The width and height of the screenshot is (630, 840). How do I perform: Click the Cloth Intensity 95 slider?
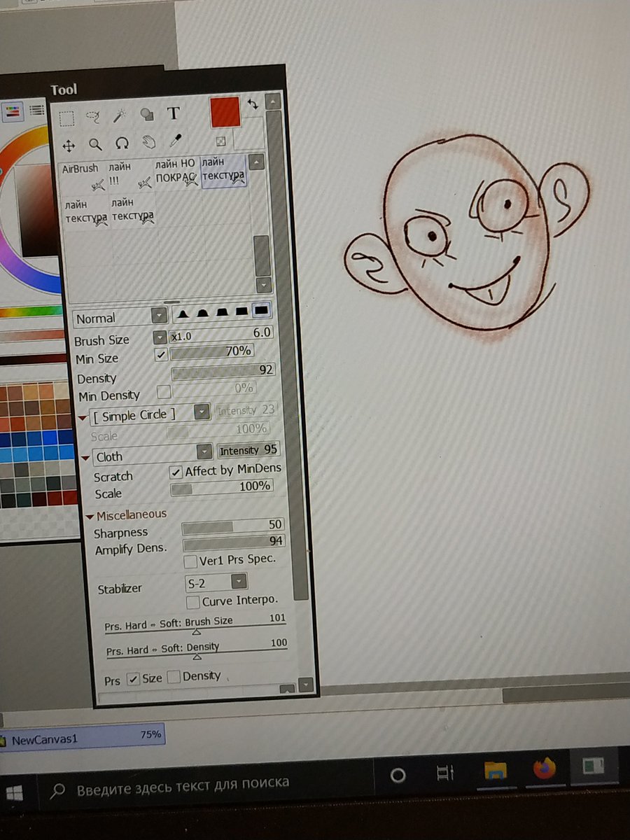pyautogui.click(x=248, y=450)
